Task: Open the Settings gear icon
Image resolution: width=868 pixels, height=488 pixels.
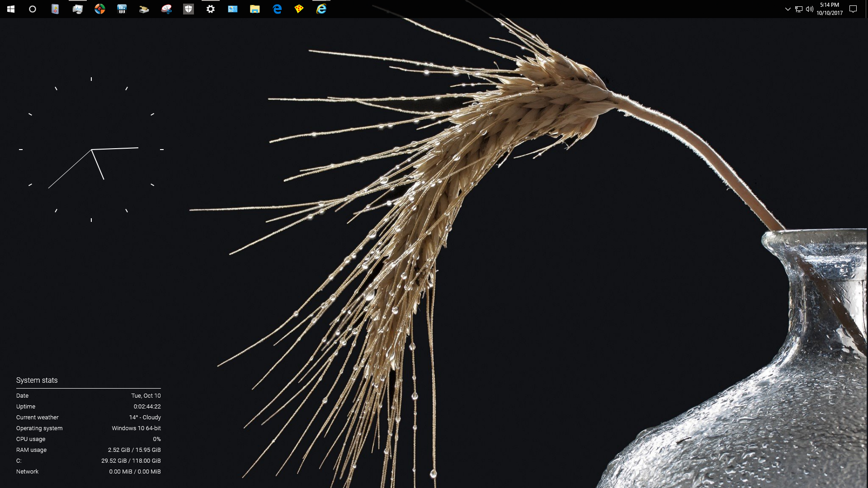Action: (211, 9)
